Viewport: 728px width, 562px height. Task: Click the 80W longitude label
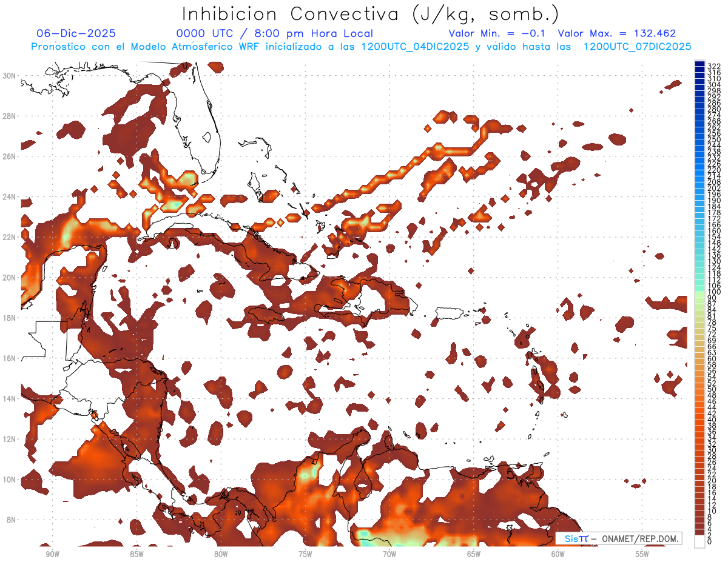click(221, 554)
